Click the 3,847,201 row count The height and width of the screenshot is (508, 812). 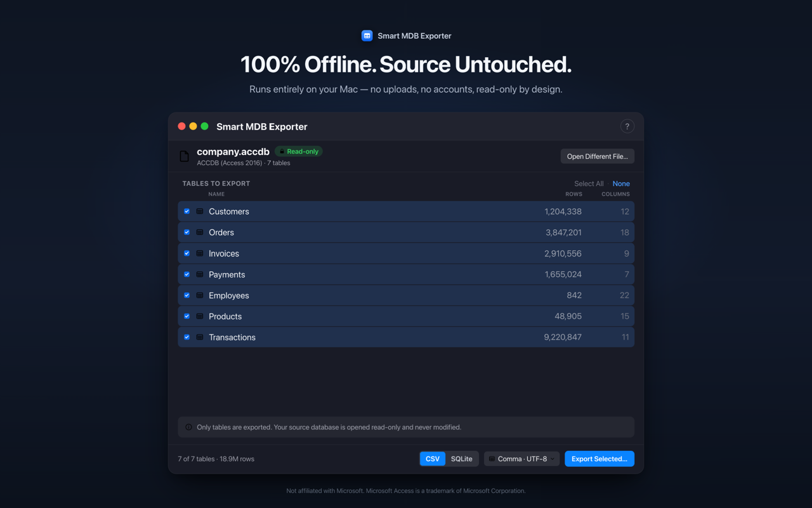563,232
